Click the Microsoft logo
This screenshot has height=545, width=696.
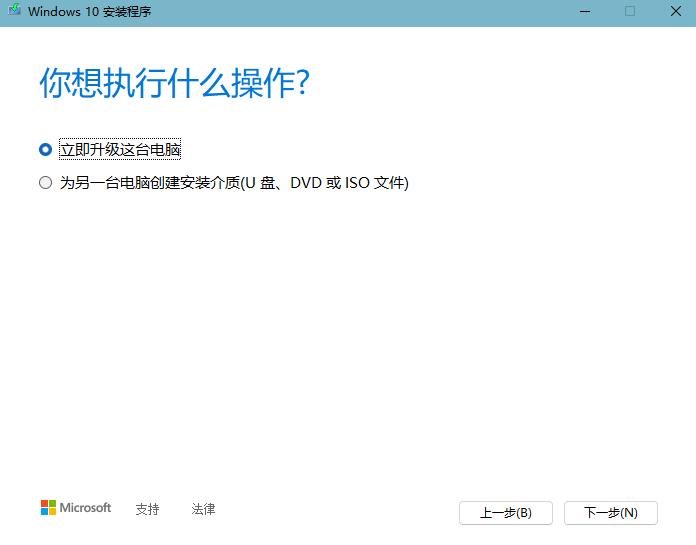tap(76, 508)
